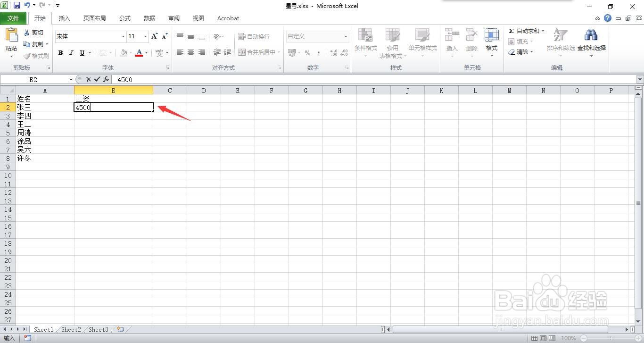Click the zoom slider minus button
The height and width of the screenshot is (343, 644).
tap(584, 338)
